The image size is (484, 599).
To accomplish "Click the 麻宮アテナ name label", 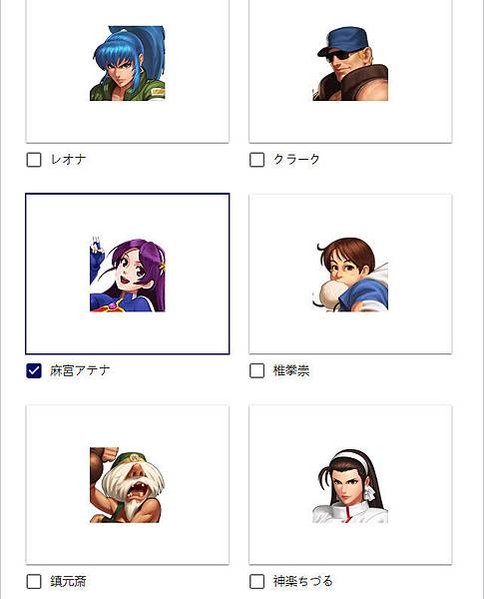I will [80, 371].
